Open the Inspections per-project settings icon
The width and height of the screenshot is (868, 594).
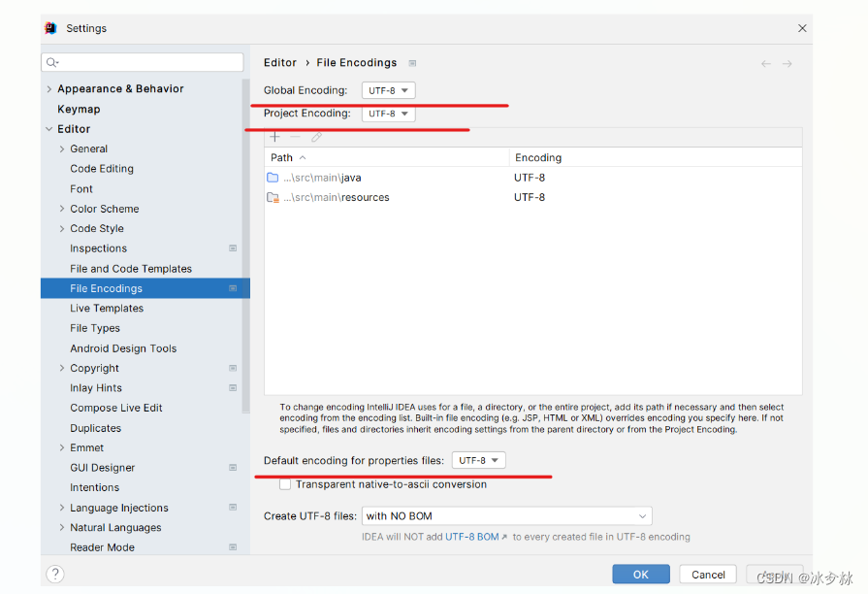(233, 248)
